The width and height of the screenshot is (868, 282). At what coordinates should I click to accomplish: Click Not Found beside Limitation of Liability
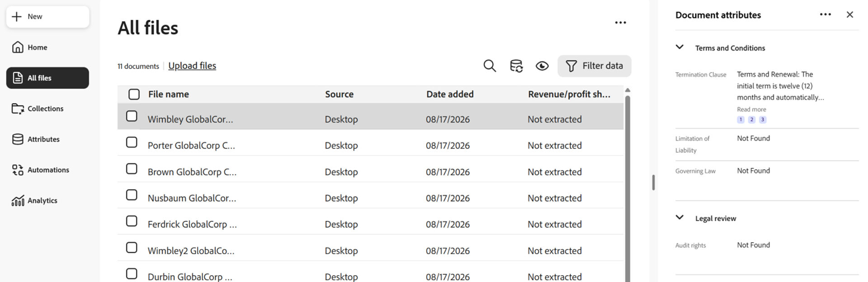[753, 139]
